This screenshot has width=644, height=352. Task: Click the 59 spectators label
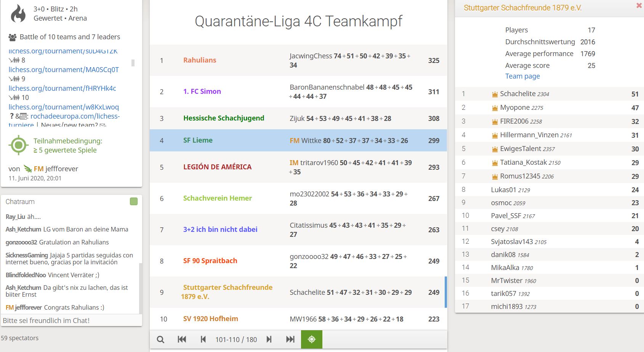[x=19, y=338]
